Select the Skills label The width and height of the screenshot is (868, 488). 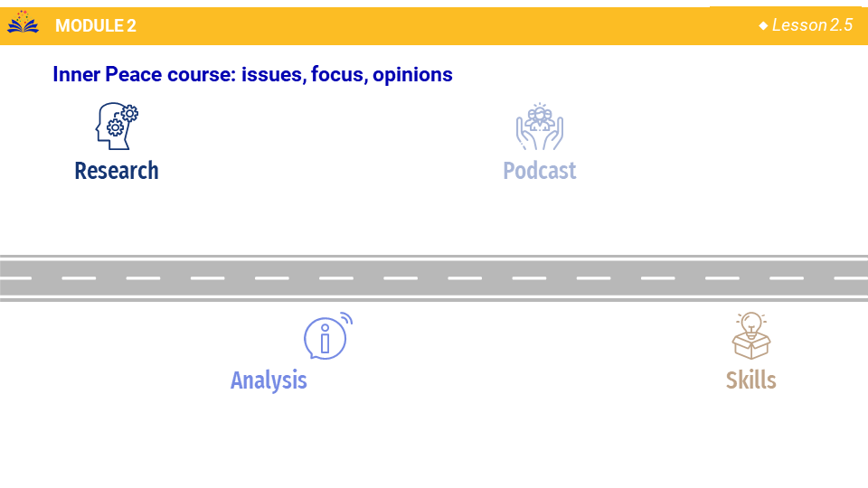(x=750, y=380)
